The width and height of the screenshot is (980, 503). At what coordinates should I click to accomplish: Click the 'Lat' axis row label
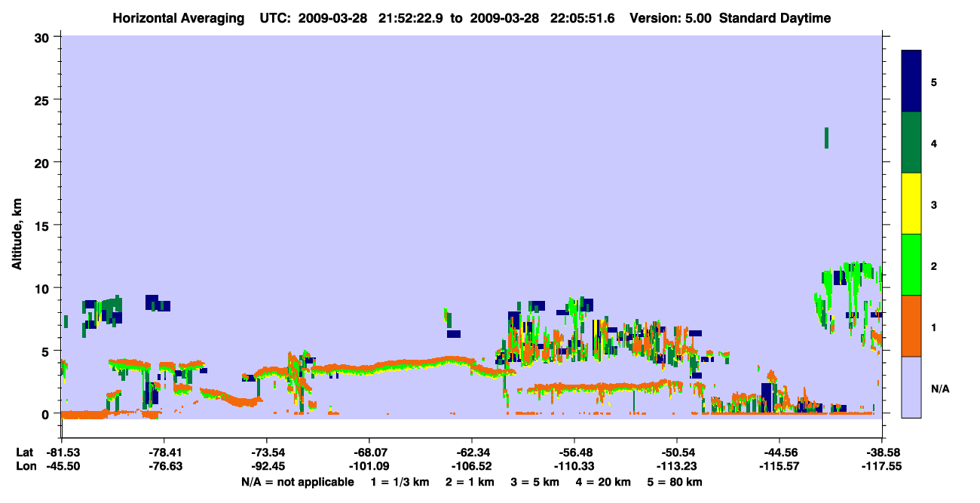[25, 452]
